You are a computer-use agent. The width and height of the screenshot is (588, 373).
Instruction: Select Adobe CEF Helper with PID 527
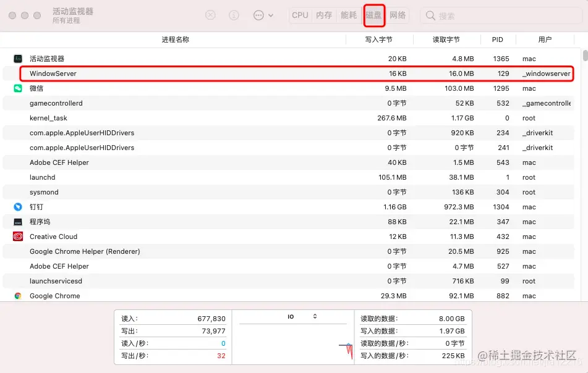pos(288,266)
